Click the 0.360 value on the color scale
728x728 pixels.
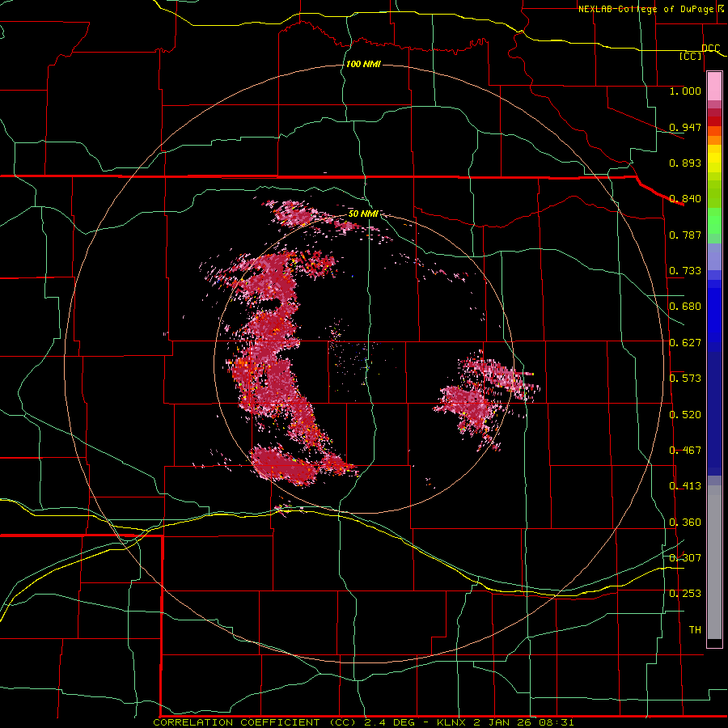[x=685, y=523]
